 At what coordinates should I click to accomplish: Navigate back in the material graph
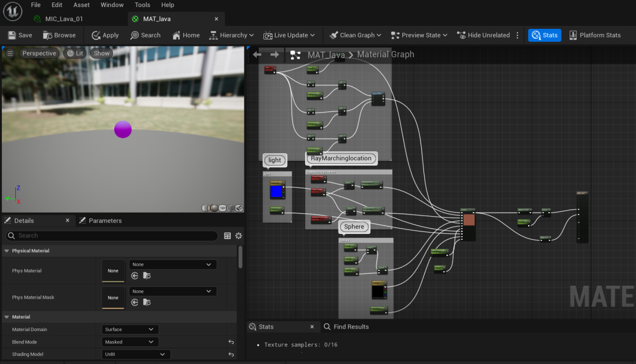(x=257, y=55)
